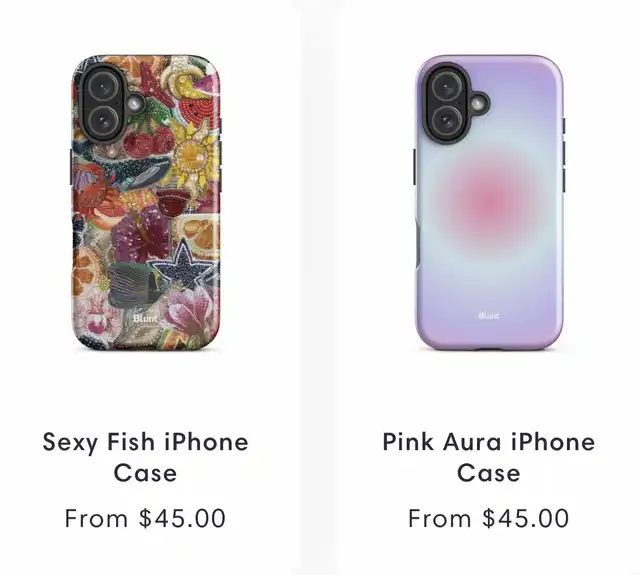Click the flash sensor on the Pink Aura case
Screen dimensions: 640x575
pos(478,104)
